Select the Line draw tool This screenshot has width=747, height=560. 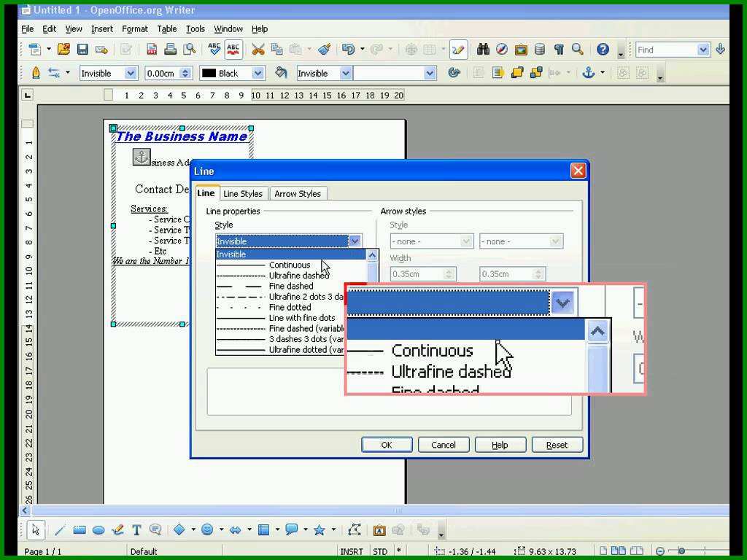[x=60, y=529]
